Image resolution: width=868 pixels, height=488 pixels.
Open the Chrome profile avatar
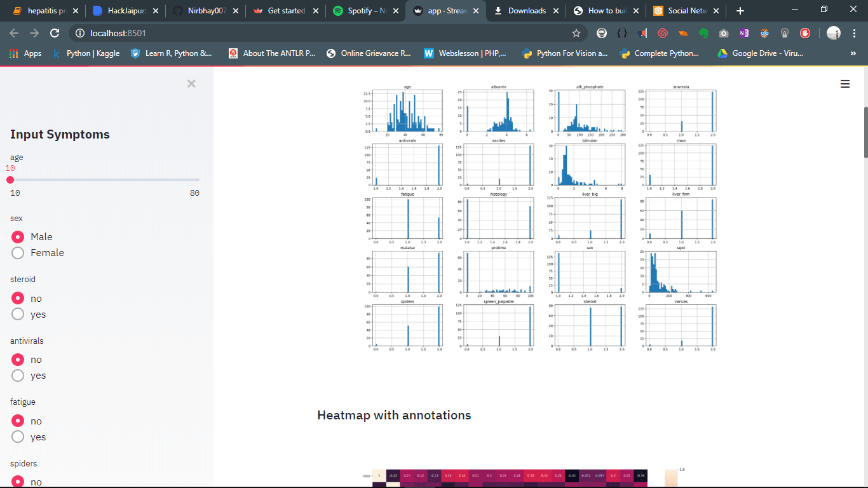coord(834,33)
